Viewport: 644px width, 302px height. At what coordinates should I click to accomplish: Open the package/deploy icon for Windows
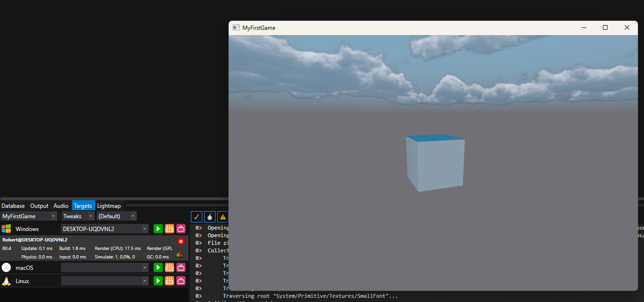pyautogui.click(x=180, y=229)
